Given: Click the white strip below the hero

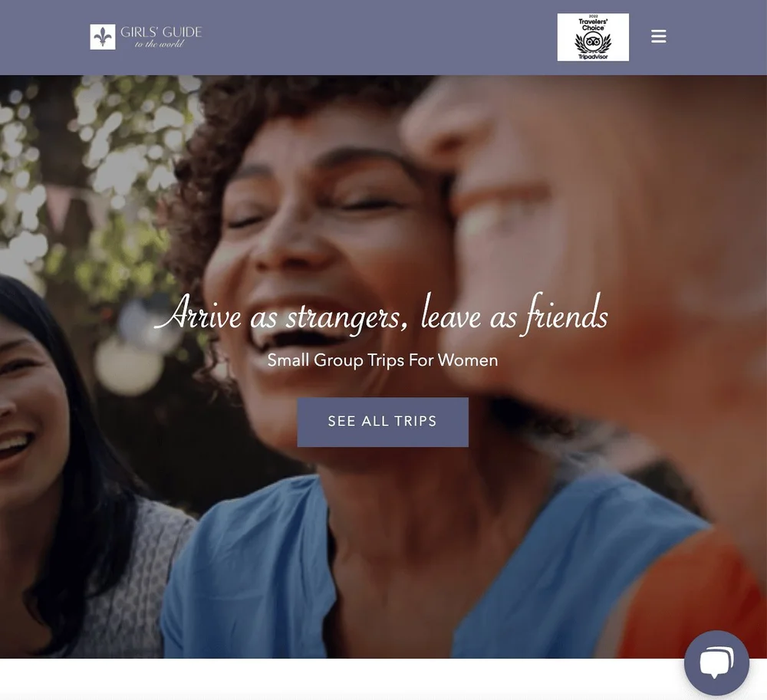Looking at the screenshot, I should tap(342, 679).
